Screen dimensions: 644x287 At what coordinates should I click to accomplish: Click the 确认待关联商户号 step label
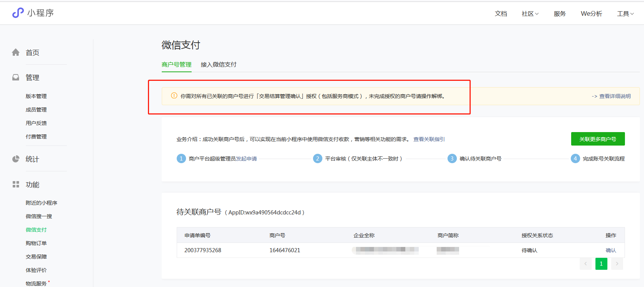click(480, 159)
